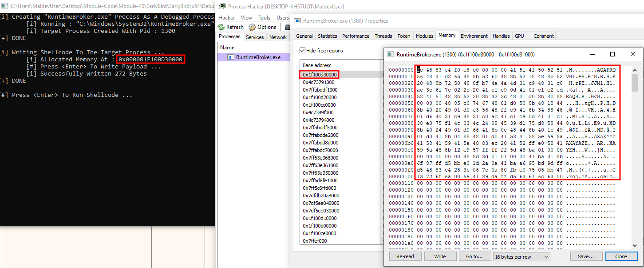Open the Statistics tab in Properties

(328, 36)
